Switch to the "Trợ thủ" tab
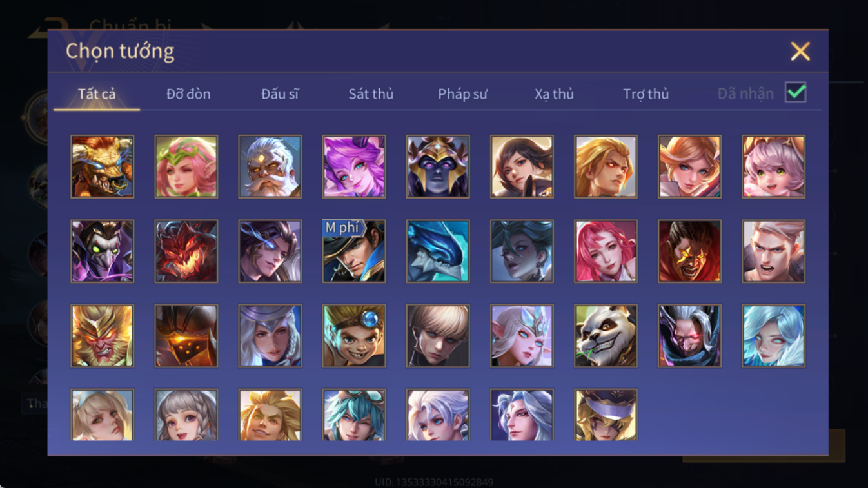This screenshot has width=868, height=488. pyautogui.click(x=646, y=94)
